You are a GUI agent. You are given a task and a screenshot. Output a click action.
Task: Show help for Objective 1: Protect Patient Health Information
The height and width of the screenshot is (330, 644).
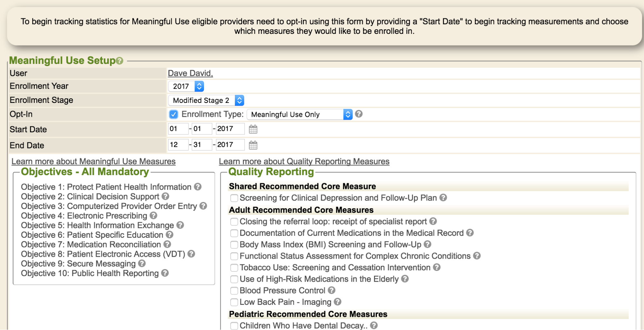click(198, 186)
